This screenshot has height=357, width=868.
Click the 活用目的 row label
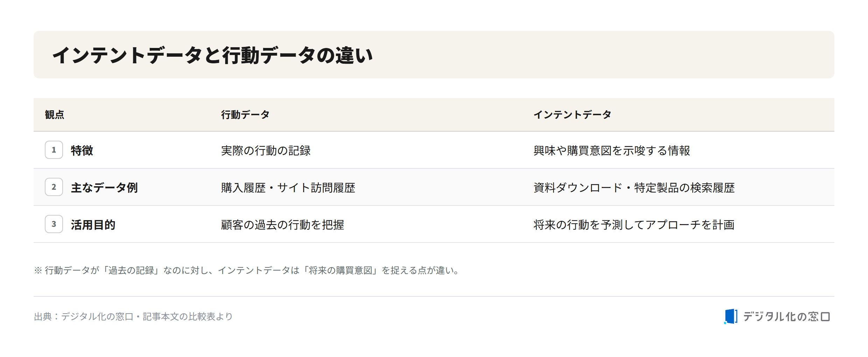pos(93,225)
